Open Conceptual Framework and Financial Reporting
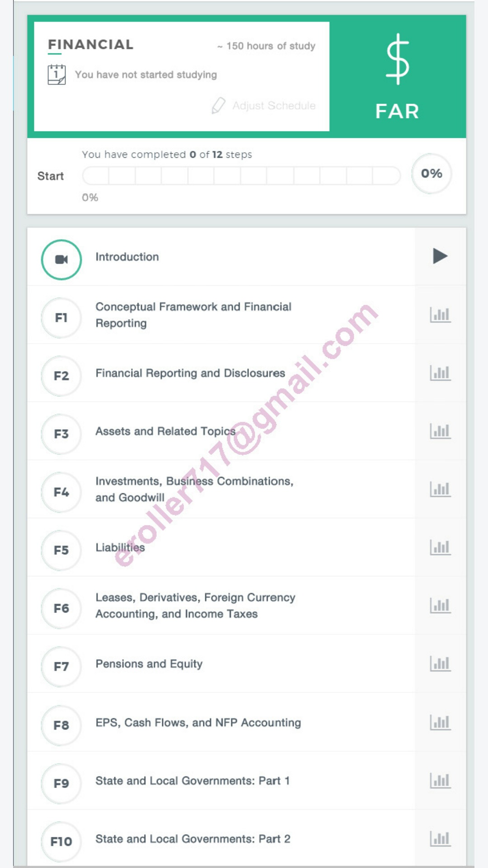Image resolution: width=488 pixels, height=868 pixels. [193, 315]
